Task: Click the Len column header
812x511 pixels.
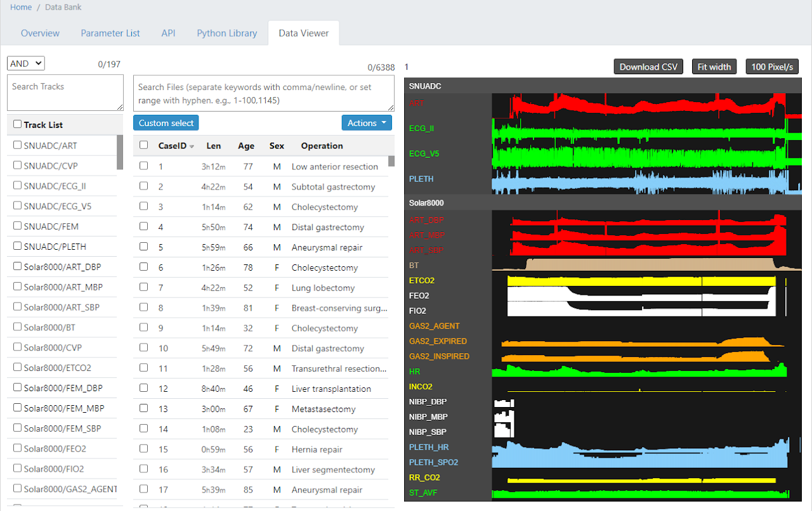Action: 214,146
